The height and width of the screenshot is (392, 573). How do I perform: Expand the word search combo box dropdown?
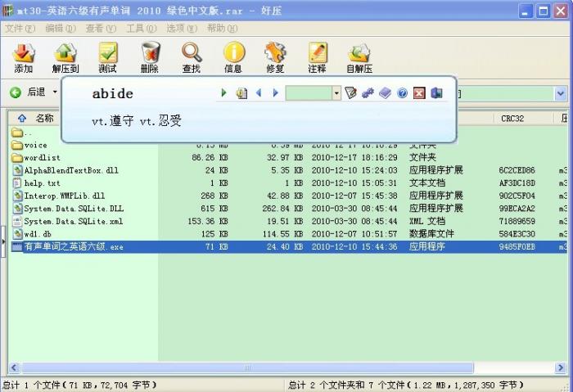coord(336,93)
